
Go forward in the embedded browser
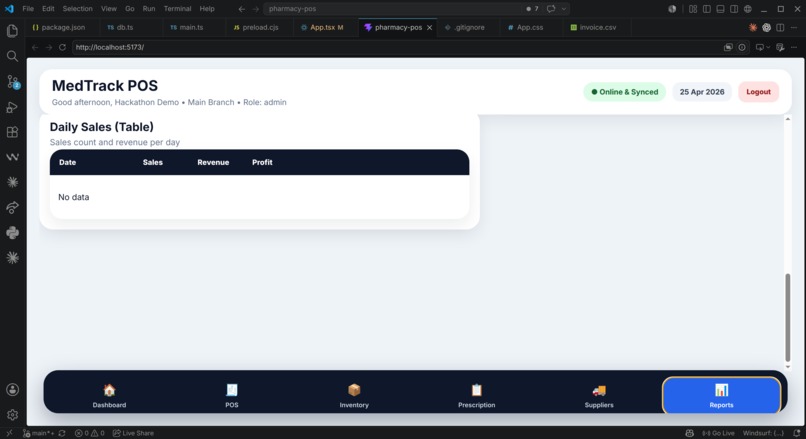pos(49,47)
